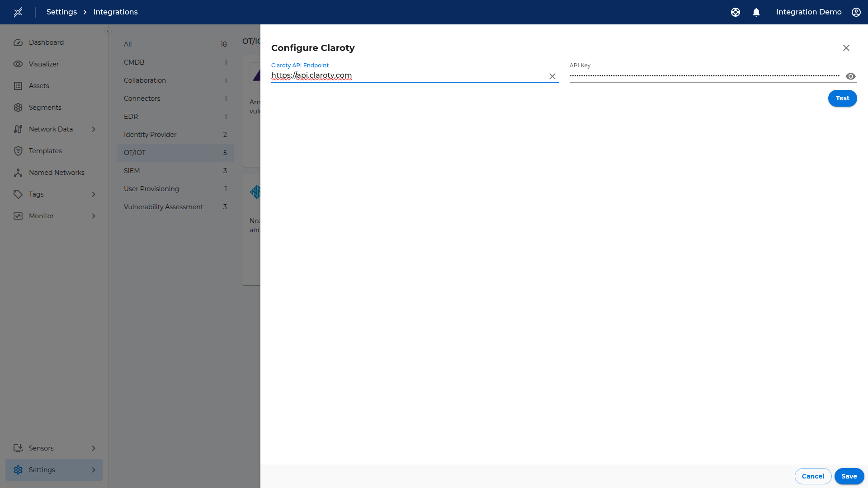Show the API Key value
The width and height of the screenshot is (868, 488).
851,76
